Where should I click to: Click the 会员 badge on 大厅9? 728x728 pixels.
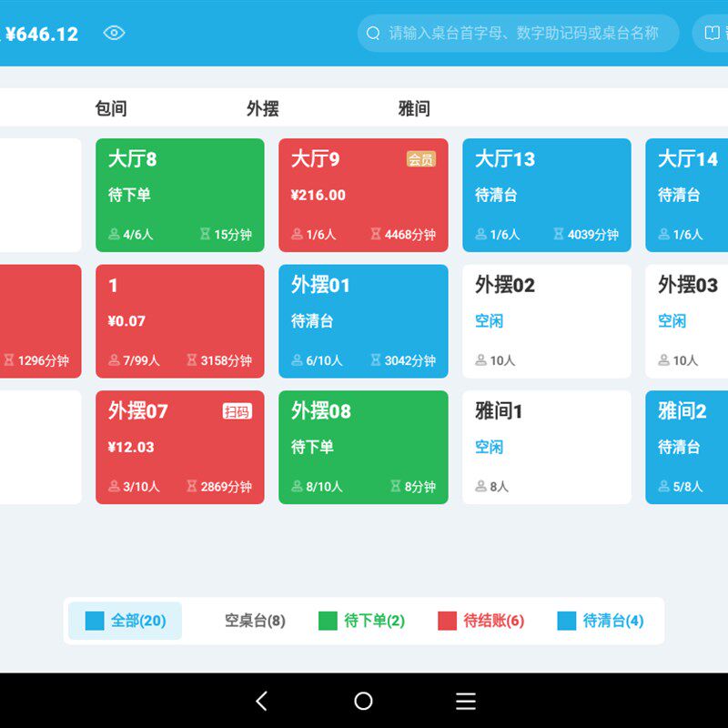tap(420, 159)
